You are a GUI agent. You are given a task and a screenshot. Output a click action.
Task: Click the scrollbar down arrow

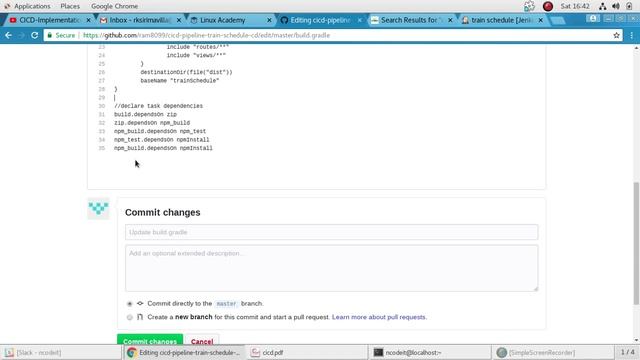636,340
